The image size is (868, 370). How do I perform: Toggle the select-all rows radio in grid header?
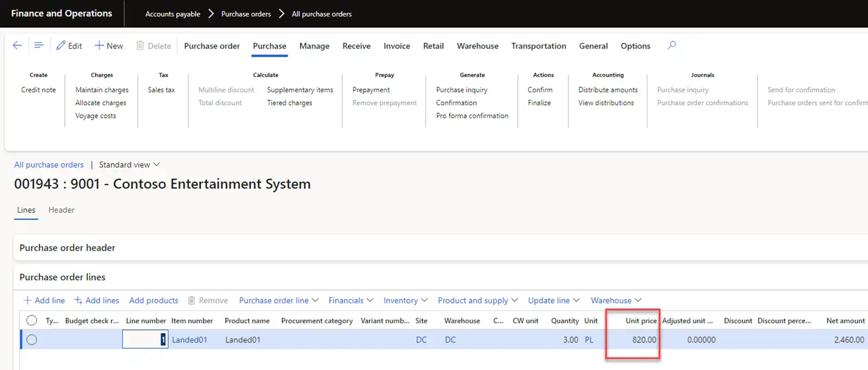[31, 321]
